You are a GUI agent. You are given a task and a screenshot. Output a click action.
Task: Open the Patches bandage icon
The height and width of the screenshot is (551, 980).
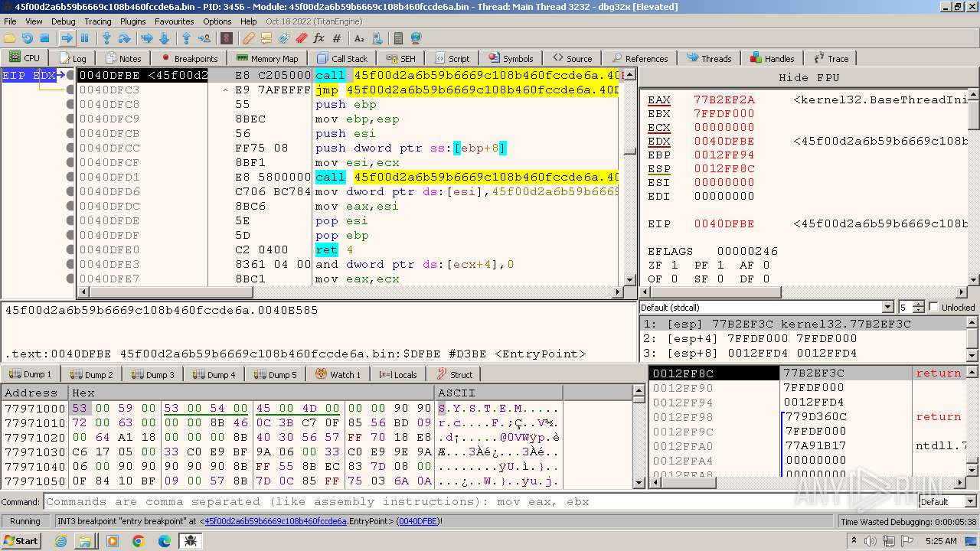249,37
